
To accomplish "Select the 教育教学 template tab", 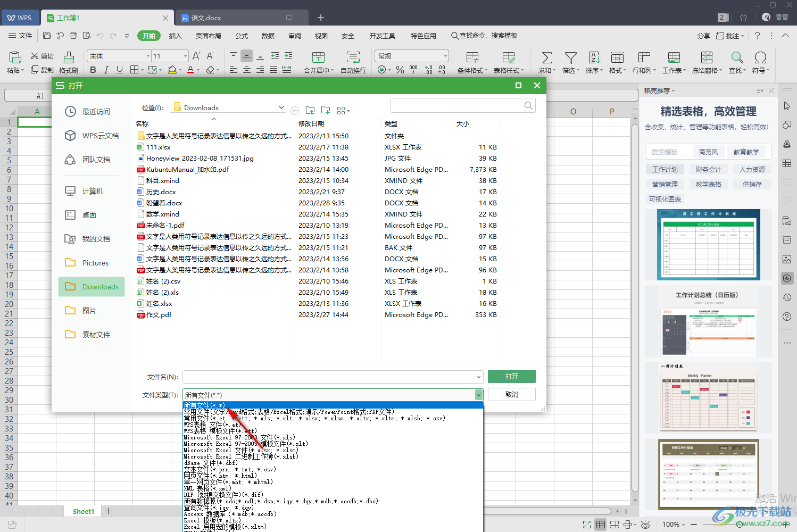I will [x=746, y=152].
